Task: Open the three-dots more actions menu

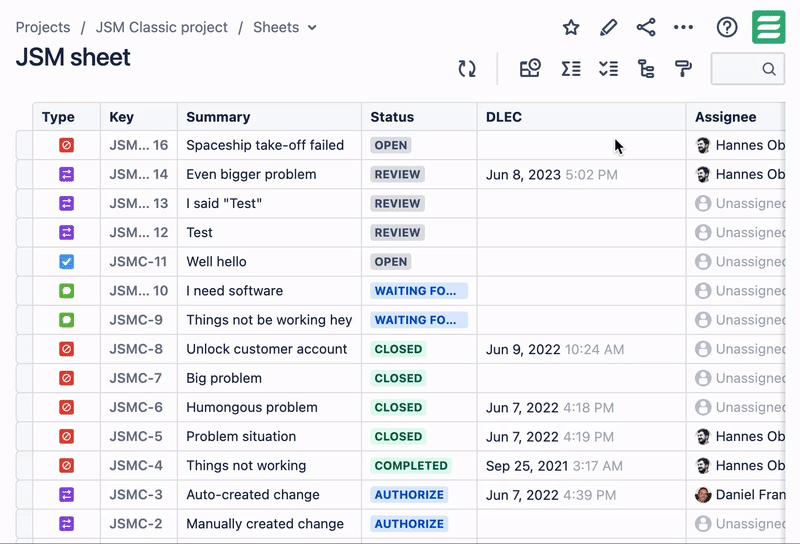Action: pos(683,28)
